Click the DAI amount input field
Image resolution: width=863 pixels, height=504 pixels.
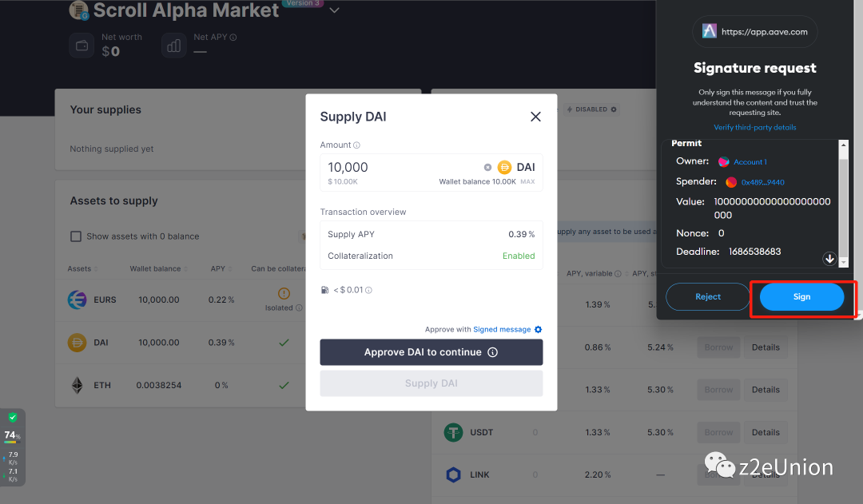[x=400, y=167]
